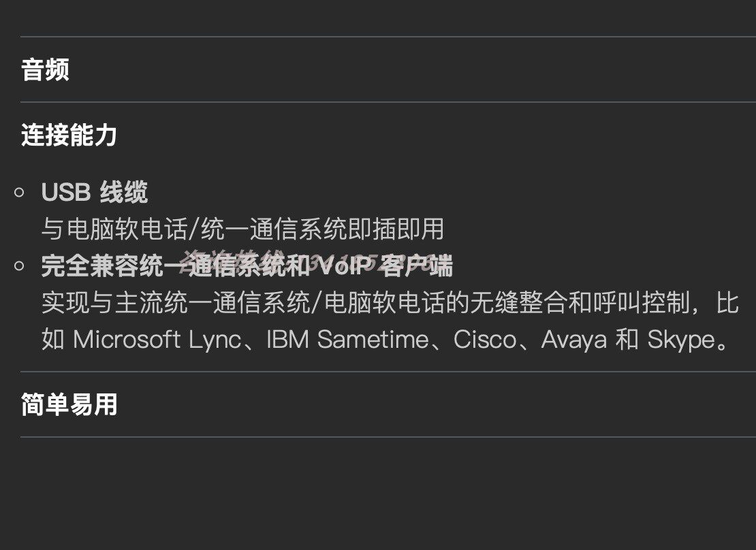Click the divider line above 音频
The width and height of the screenshot is (756, 550).
388,37
